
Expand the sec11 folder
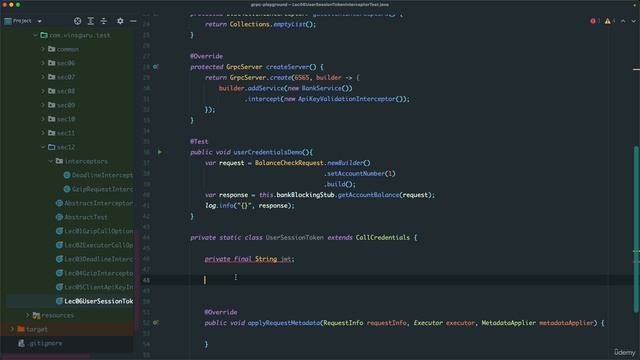click(43, 133)
